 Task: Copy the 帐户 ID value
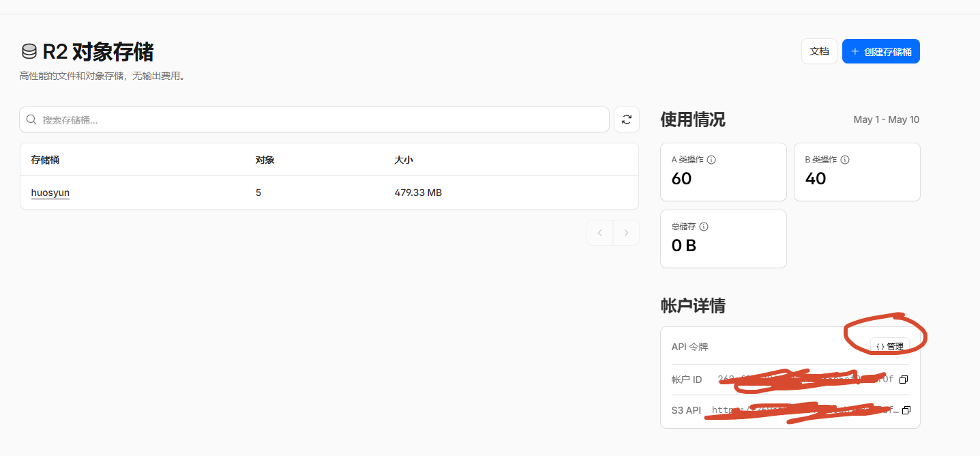904,380
